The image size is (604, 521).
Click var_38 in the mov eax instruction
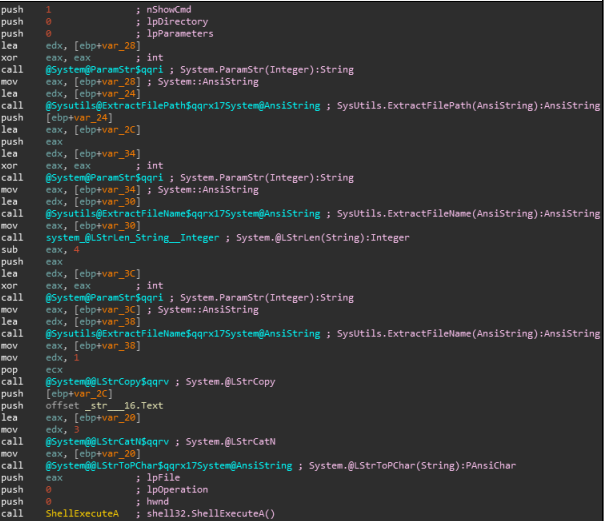pos(119,346)
